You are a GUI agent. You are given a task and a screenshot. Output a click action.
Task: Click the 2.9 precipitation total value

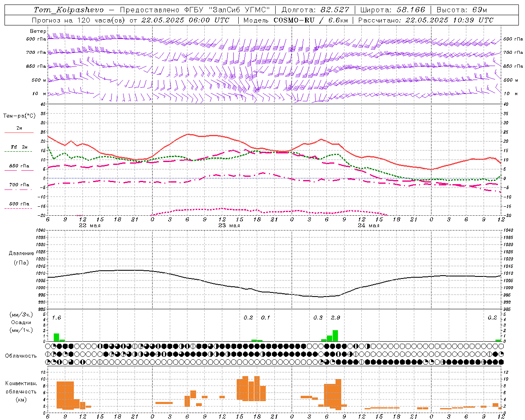click(x=335, y=318)
